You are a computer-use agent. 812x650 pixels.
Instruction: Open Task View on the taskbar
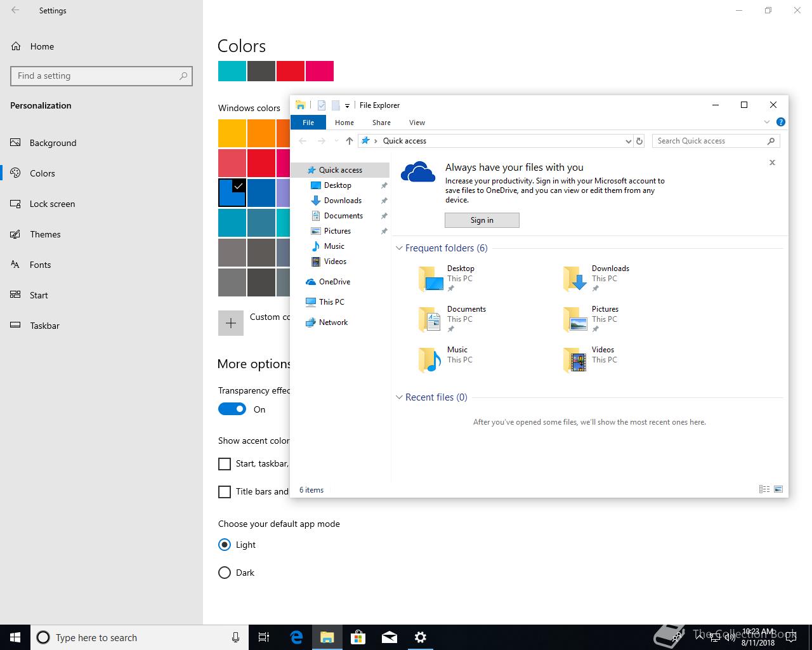coord(264,637)
